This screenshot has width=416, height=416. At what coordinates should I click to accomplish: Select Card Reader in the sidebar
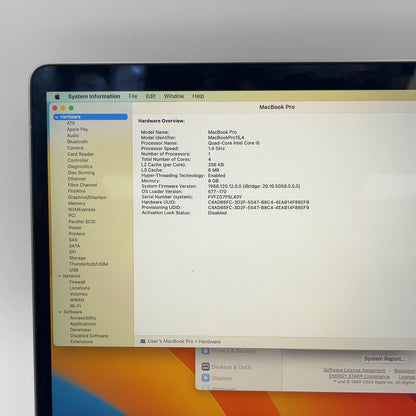click(x=80, y=154)
